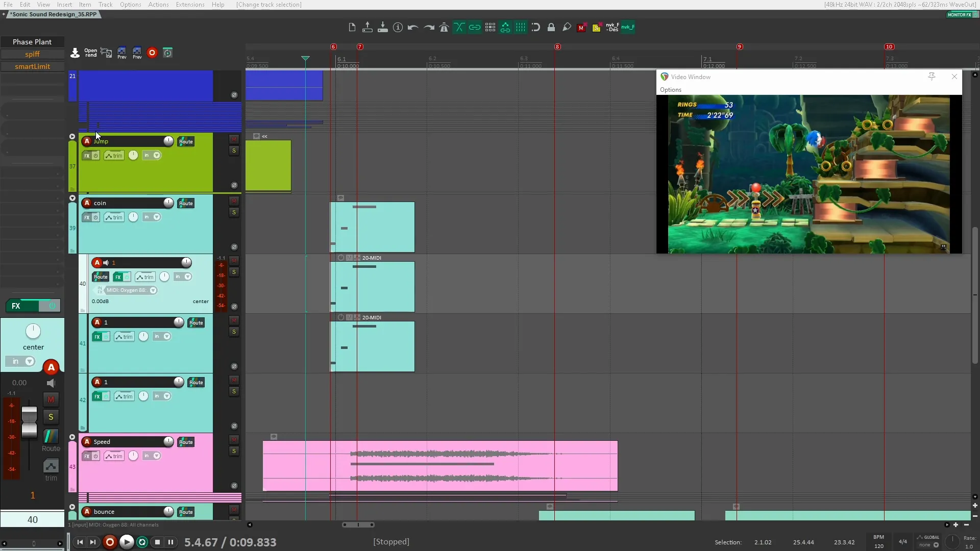The height and width of the screenshot is (551, 980).
Task: Click the nvk_F-Des toolbar button
Action: [x=612, y=27]
